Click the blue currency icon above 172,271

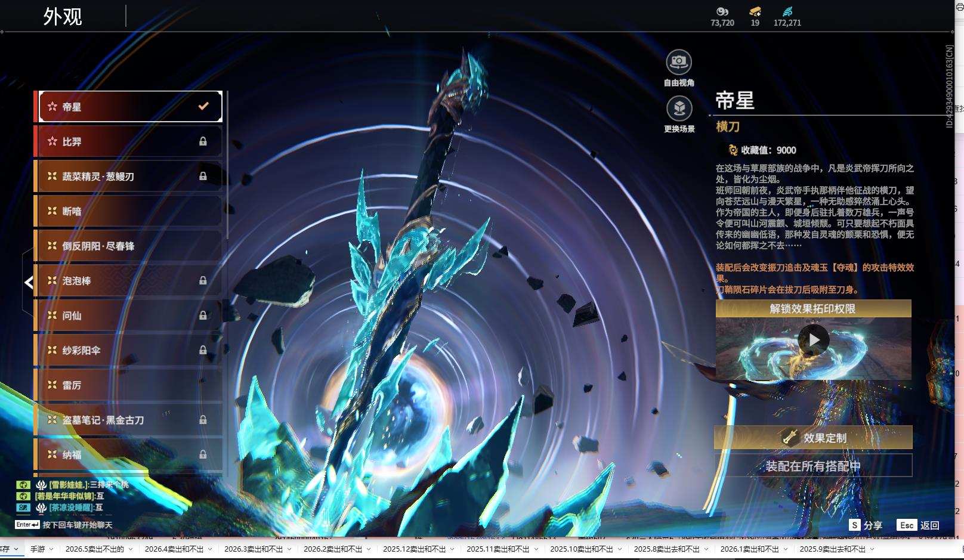787,11
